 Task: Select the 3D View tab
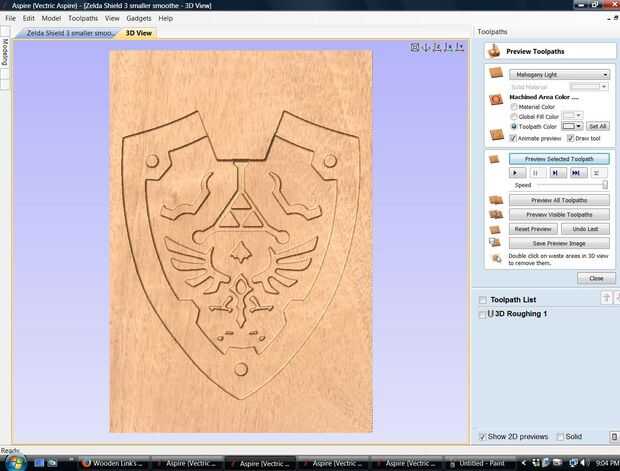138,33
